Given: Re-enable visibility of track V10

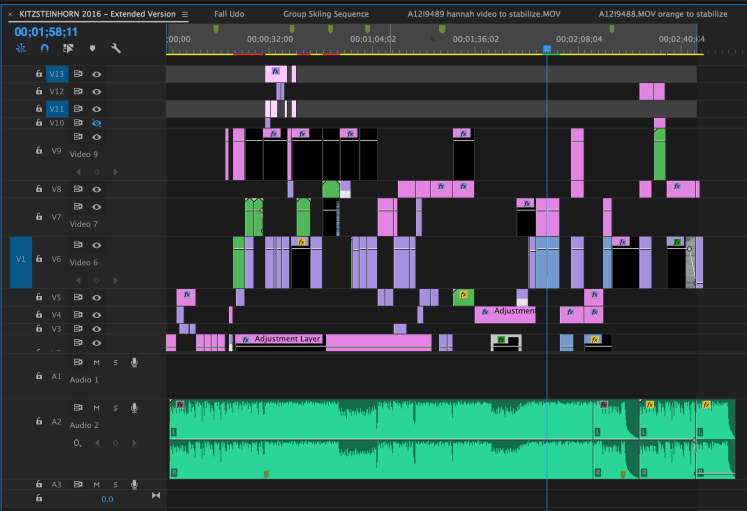Looking at the screenshot, I should click(x=97, y=123).
